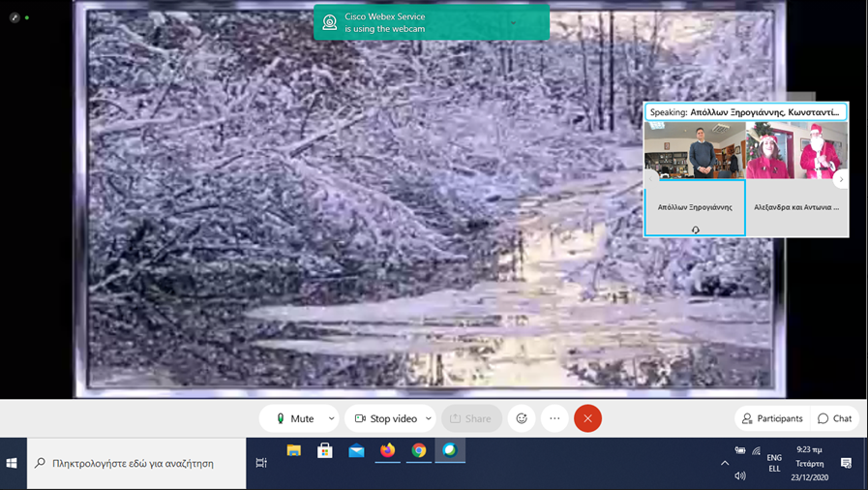End the meeting with red X button
This screenshot has height=490, width=868.
(588, 418)
